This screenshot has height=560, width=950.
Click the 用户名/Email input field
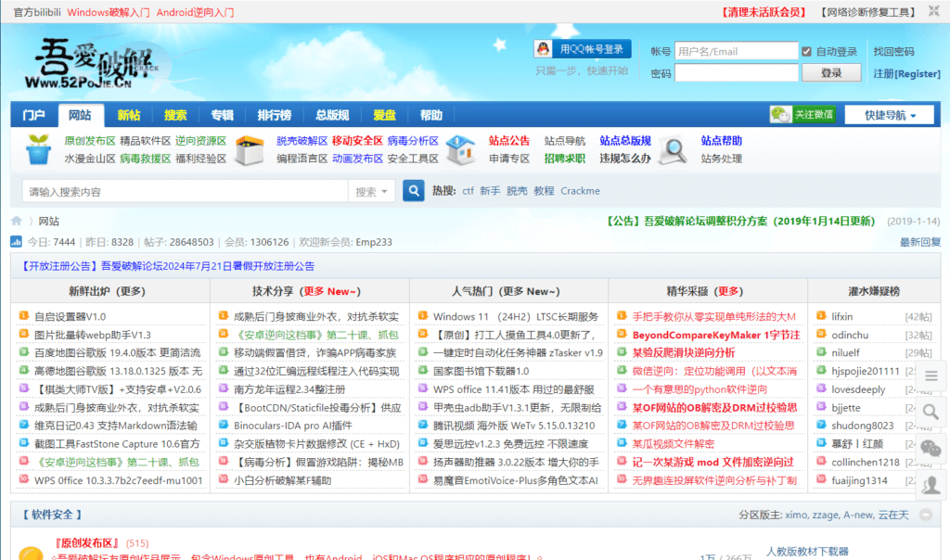click(736, 51)
